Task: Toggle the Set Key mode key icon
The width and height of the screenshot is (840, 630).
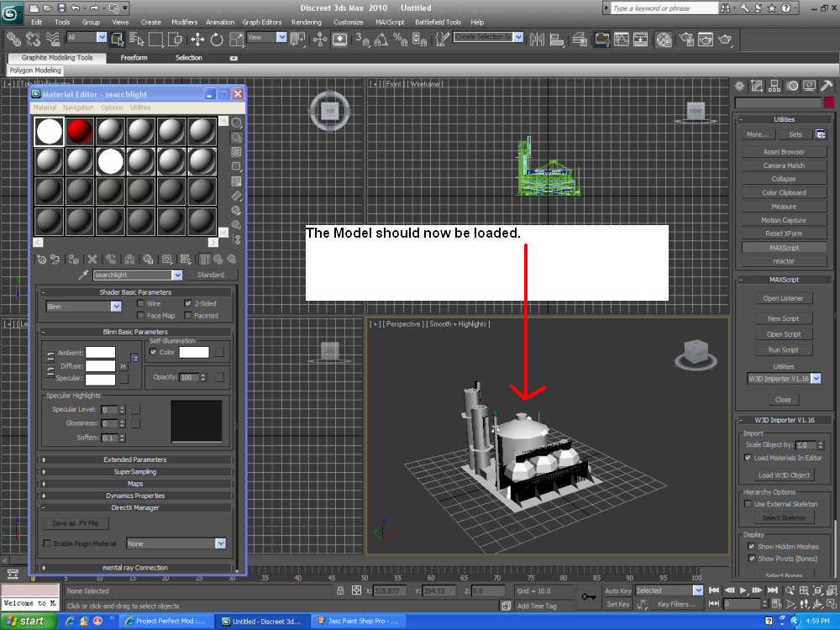Action: (x=589, y=596)
